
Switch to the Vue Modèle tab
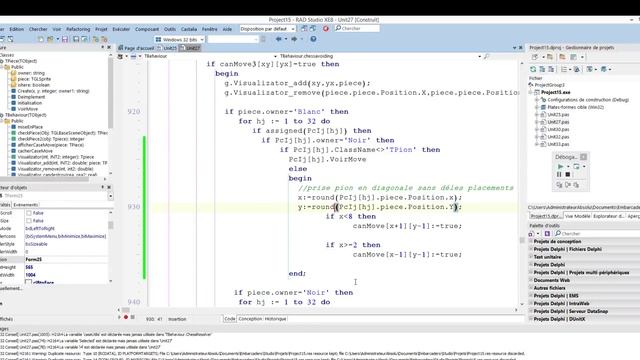577,216
